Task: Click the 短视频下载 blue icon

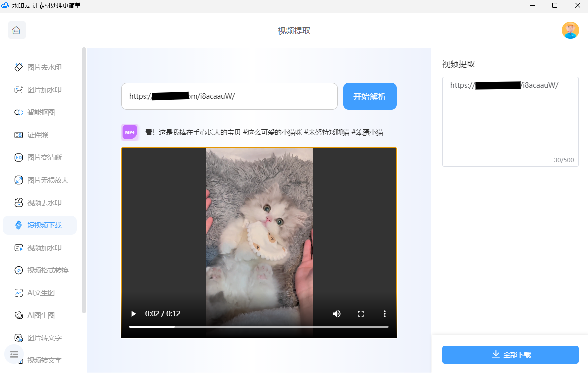Action: coord(19,225)
